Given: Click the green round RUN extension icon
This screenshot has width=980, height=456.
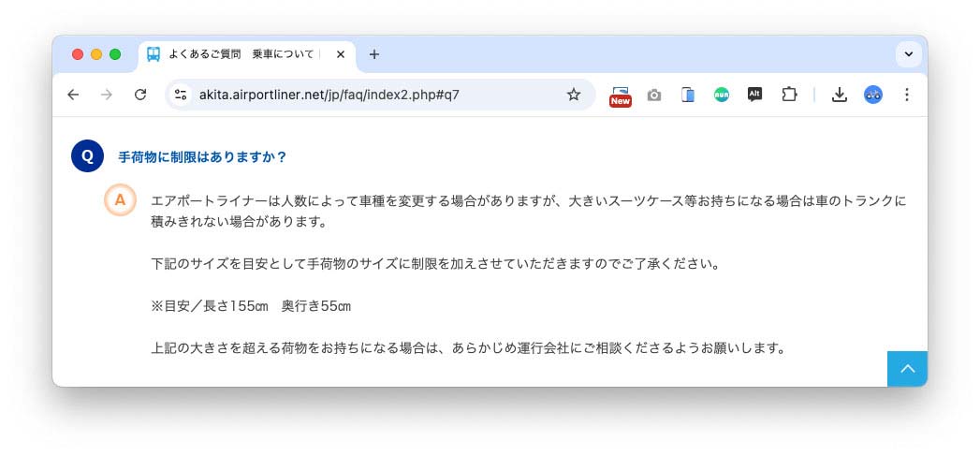Looking at the screenshot, I should 722,95.
